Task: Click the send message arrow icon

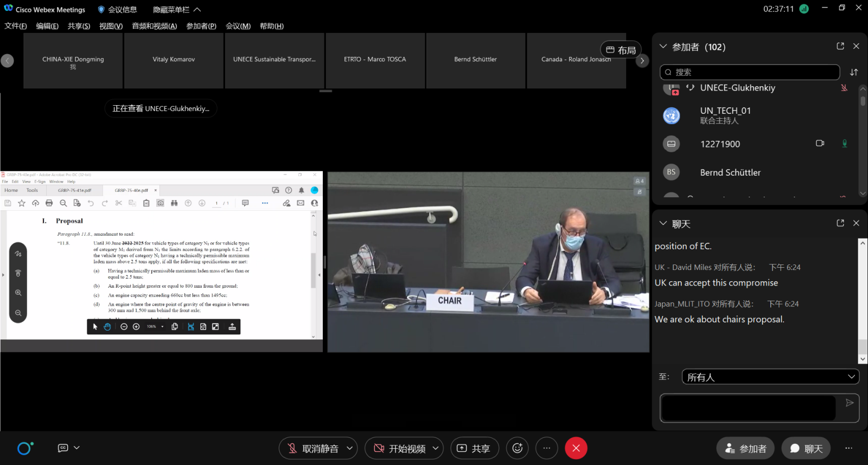Action: (850, 403)
